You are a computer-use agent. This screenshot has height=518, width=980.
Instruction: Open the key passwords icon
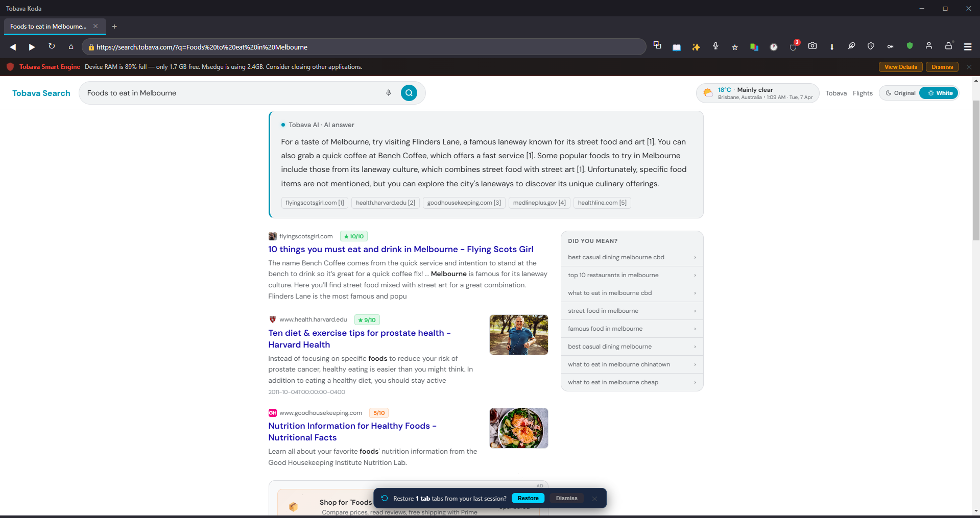coord(890,47)
